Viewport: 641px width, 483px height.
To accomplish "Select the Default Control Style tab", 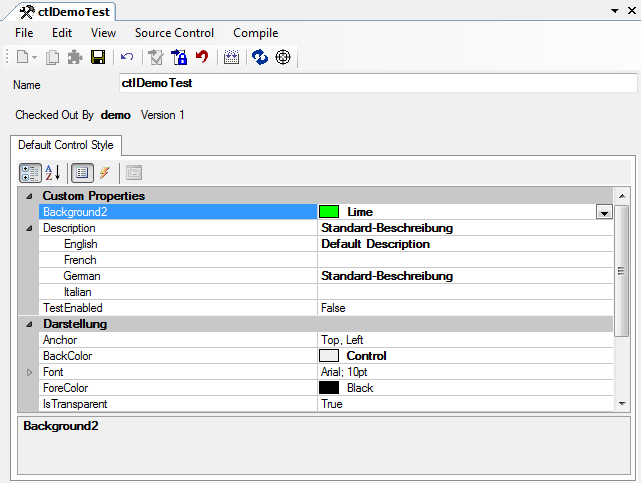I will 66,145.
